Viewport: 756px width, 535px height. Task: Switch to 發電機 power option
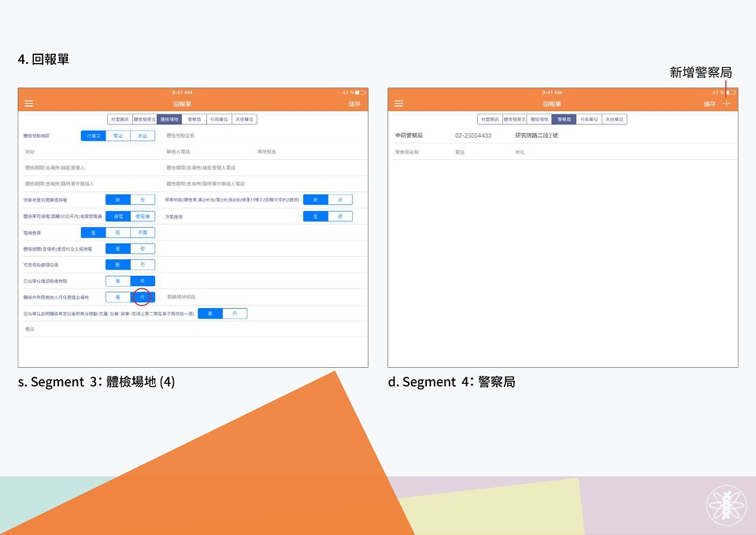(143, 217)
